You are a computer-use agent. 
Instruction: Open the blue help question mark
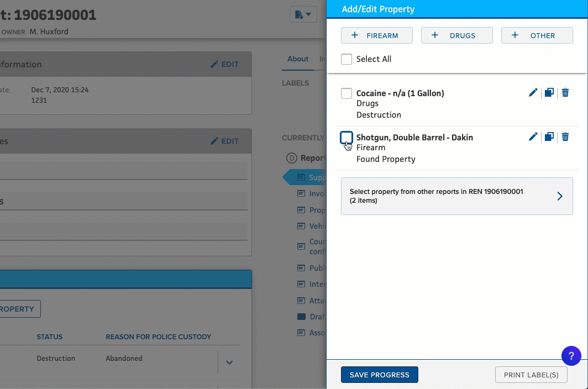[x=571, y=356]
